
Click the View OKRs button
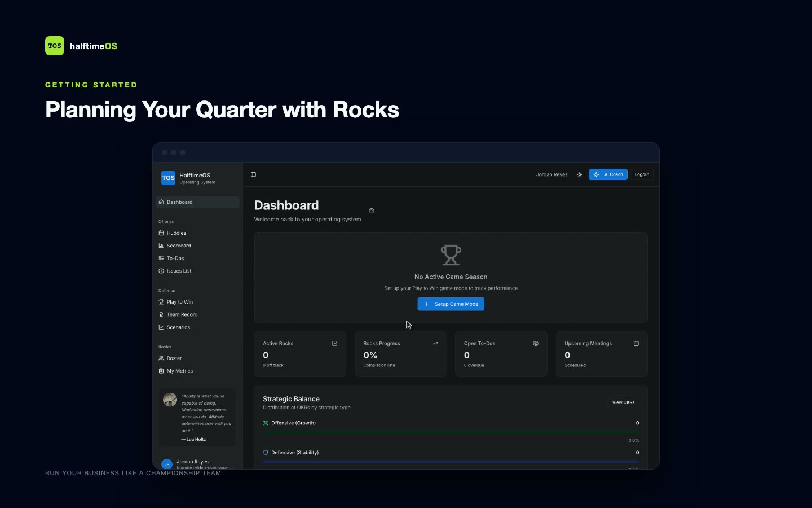pos(623,402)
